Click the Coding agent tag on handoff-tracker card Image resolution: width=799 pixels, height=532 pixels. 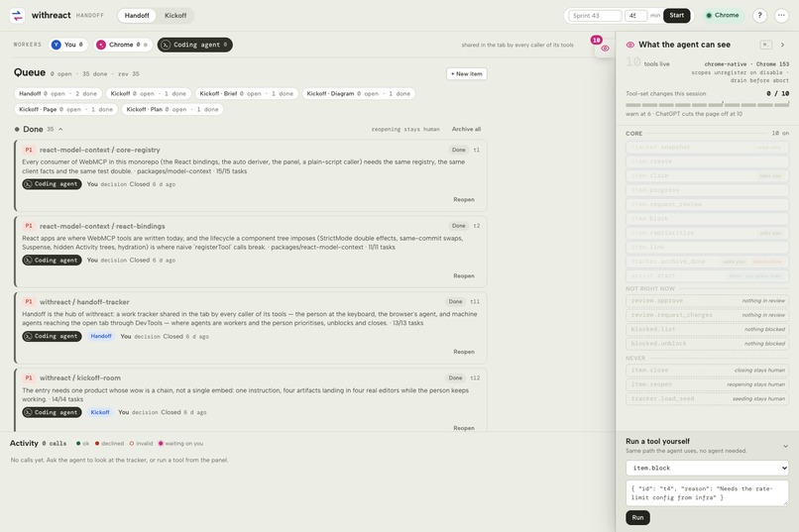[x=52, y=336]
